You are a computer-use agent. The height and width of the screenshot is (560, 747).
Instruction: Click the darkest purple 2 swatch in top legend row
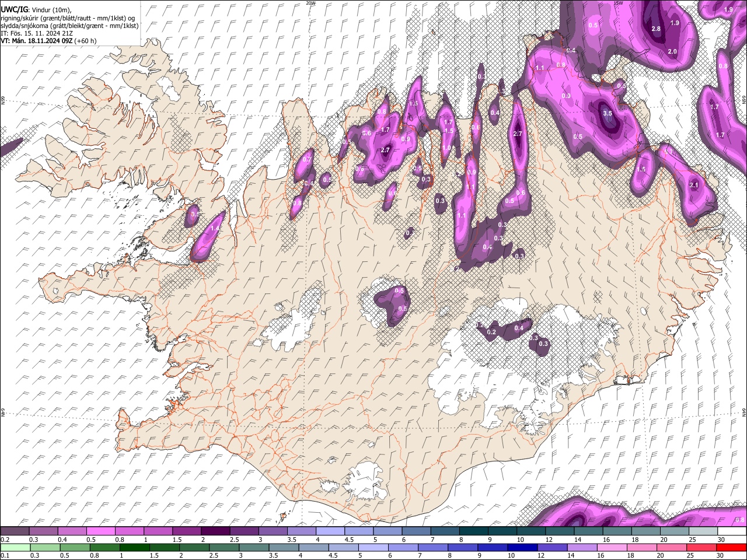[x=215, y=531]
